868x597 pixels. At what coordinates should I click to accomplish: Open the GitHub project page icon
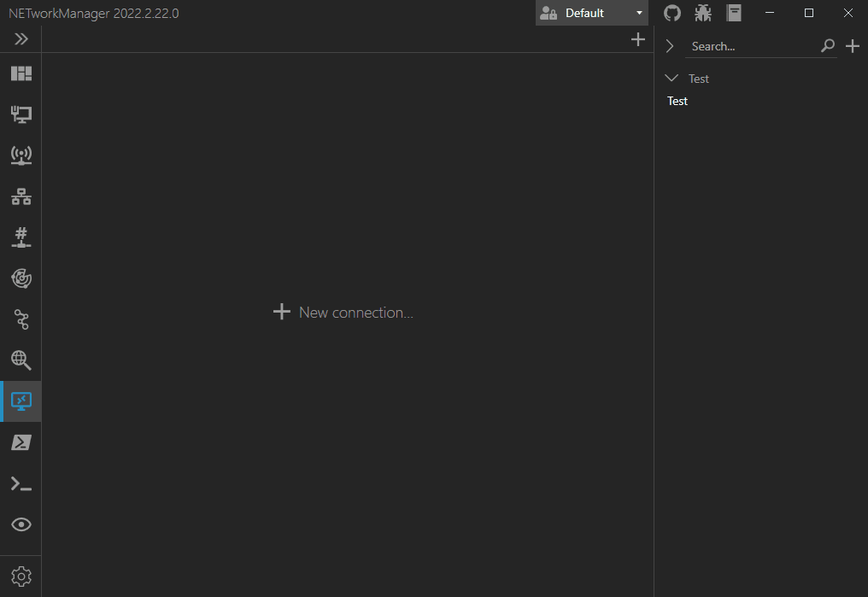(x=672, y=13)
